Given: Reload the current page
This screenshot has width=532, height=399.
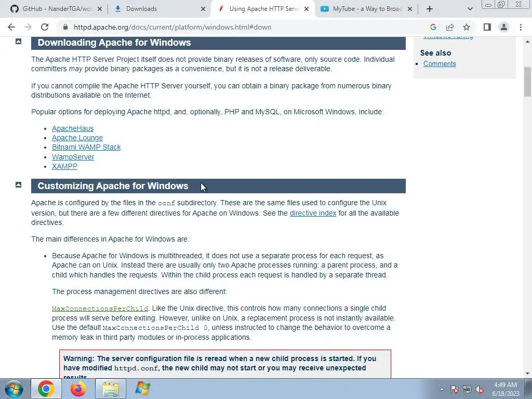Looking at the screenshot, I should pyautogui.click(x=45, y=27).
